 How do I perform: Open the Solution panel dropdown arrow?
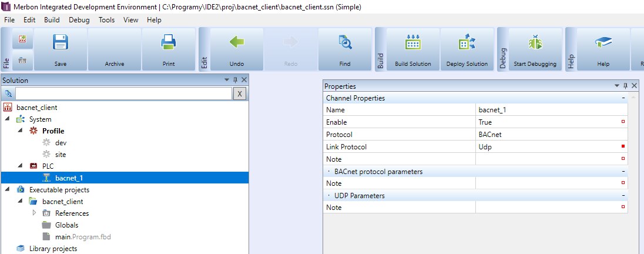(x=227, y=80)
